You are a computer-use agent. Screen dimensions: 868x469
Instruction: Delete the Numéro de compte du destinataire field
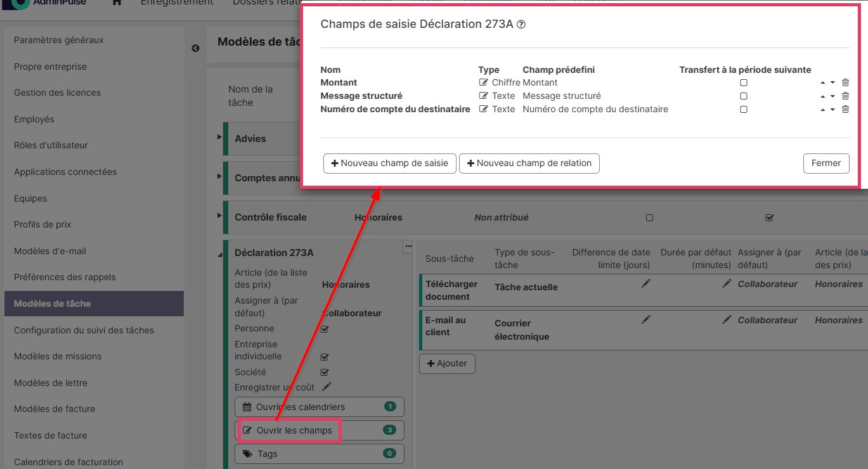click(845, 109)
